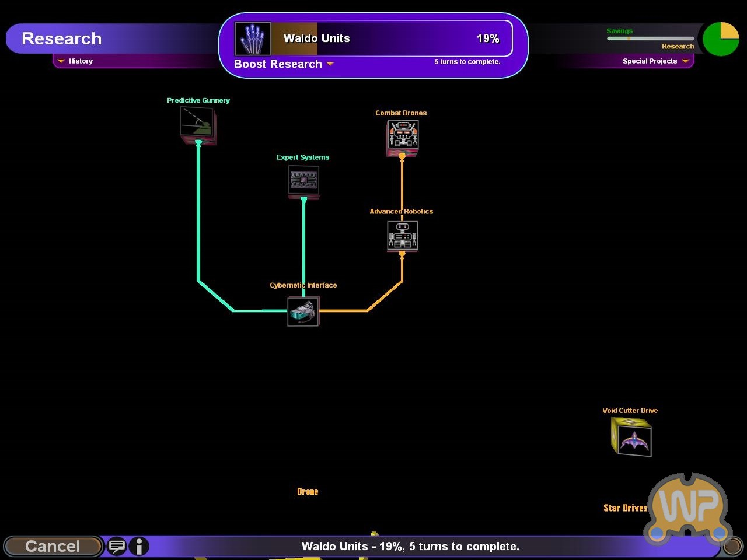Click the info icon in bottom bar
The width and height of the screenshot is (747, 560).
tap(139, 547)
